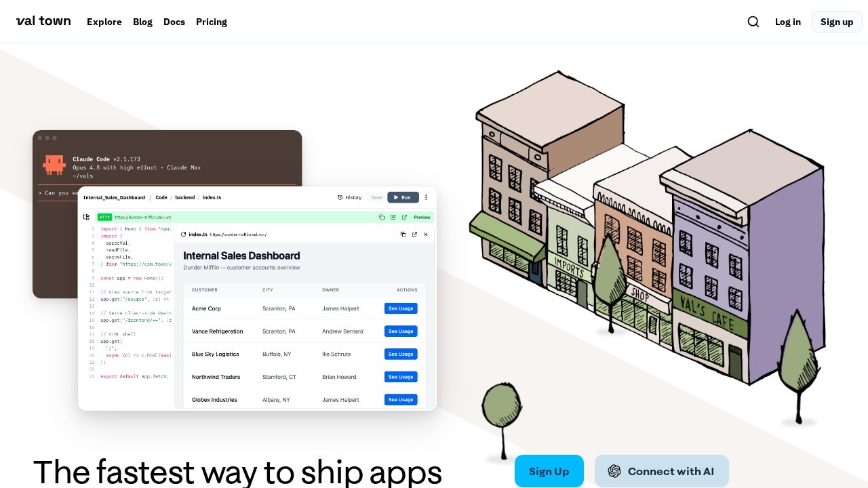Click the Blue Sky Logistics customer name
Screen dimensions: 868x488
point(216,354)
